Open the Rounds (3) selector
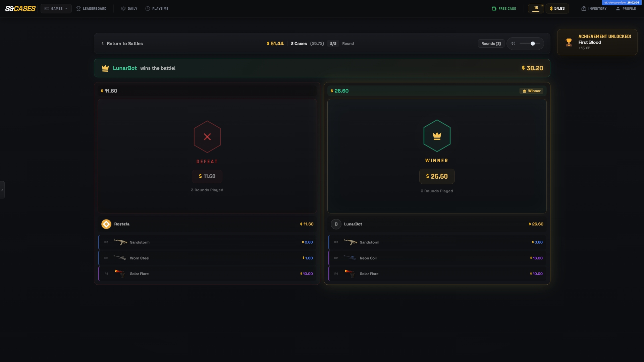The height and width of the screenshot is (362, 644). [491, 44]
